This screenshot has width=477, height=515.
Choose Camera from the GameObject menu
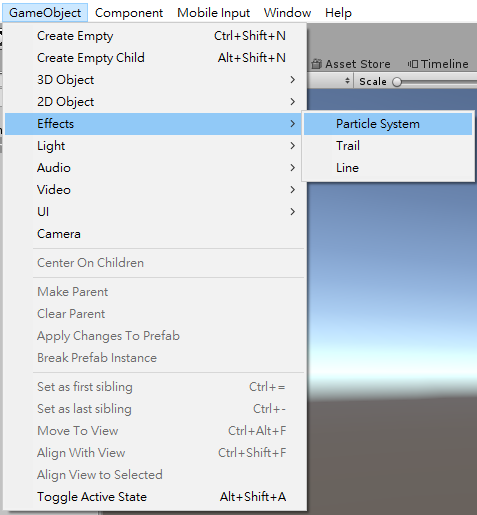pyautogui.click(x=155, y=234)
